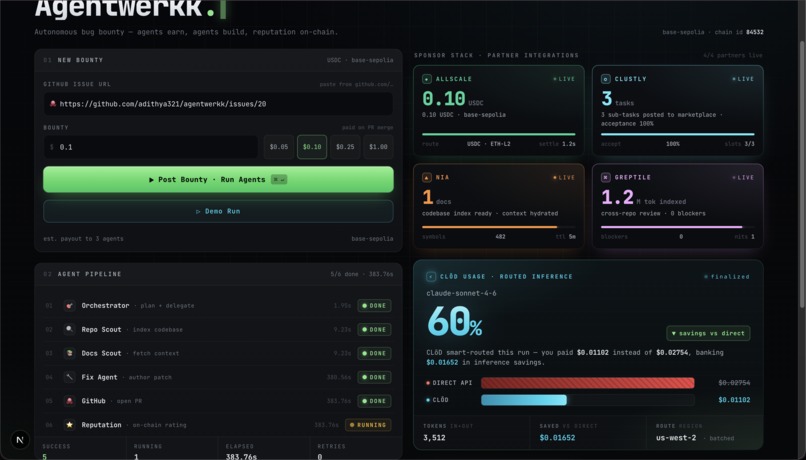Click the Clustly LIVE indicator
Screen dimensions: 806x460
click(x=743, y=79)
